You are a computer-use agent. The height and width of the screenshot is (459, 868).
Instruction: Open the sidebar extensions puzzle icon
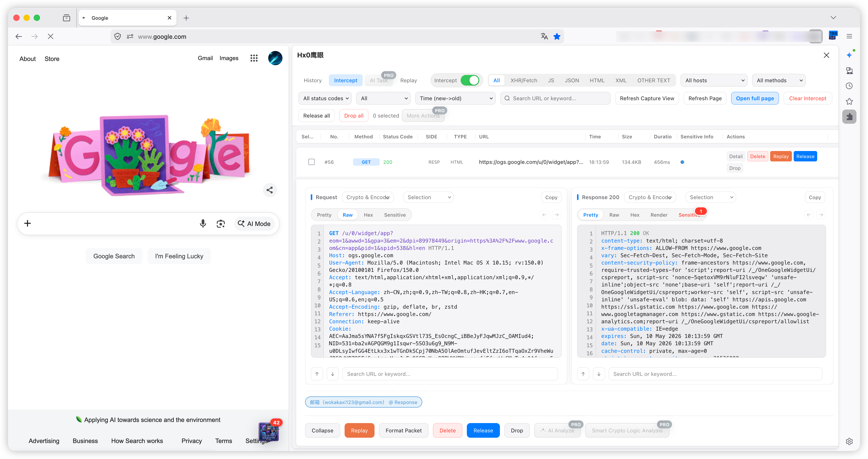pos(849,117)
